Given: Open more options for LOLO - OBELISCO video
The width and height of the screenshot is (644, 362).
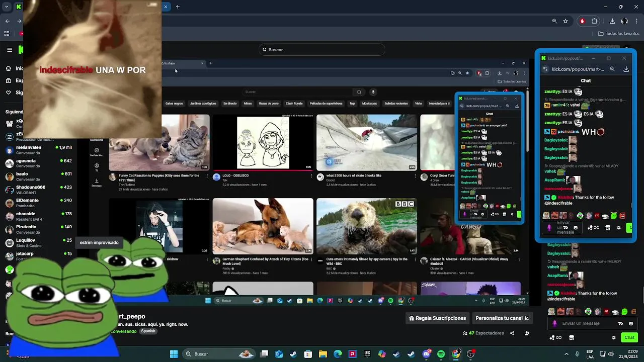Looking at the screenshot, I should (x=311, y=176).
